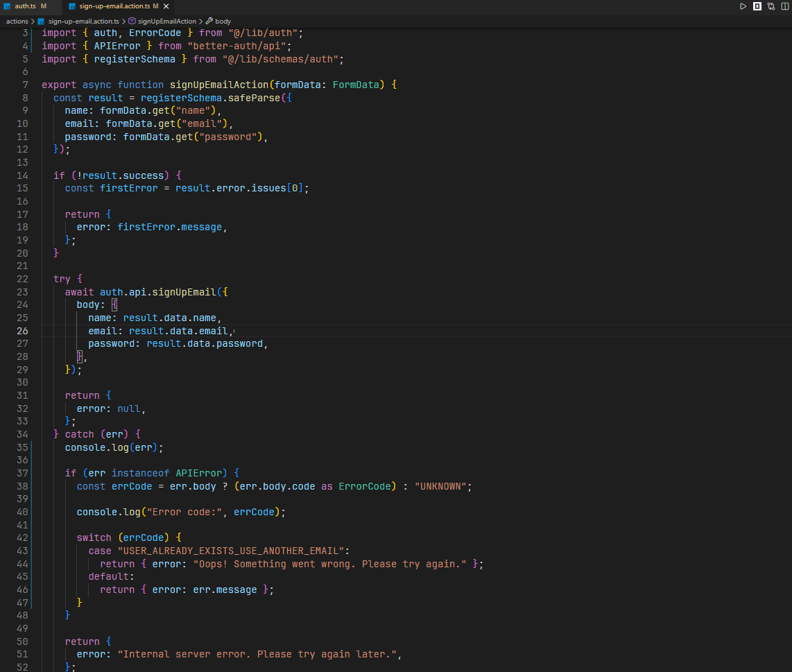Click the FormData type annotation
Viewport: 792px width, 672px height.
tap(356, 85)
